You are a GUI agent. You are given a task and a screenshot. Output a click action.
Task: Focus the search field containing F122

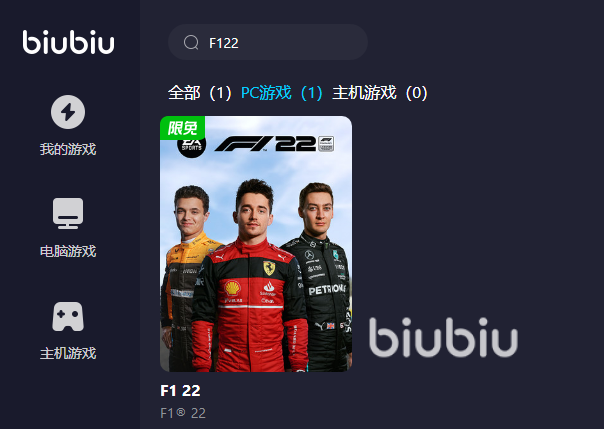[268, 42]
